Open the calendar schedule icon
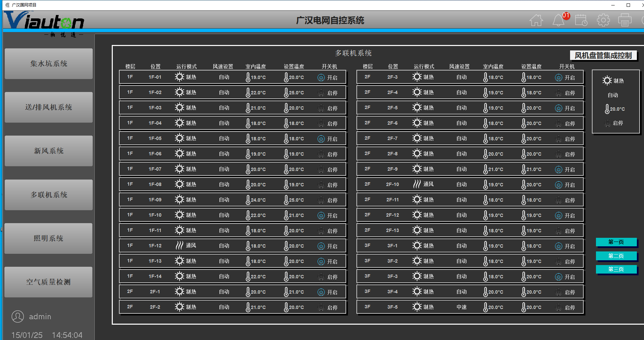The image size is (644, 340). [x=581, y=20]
